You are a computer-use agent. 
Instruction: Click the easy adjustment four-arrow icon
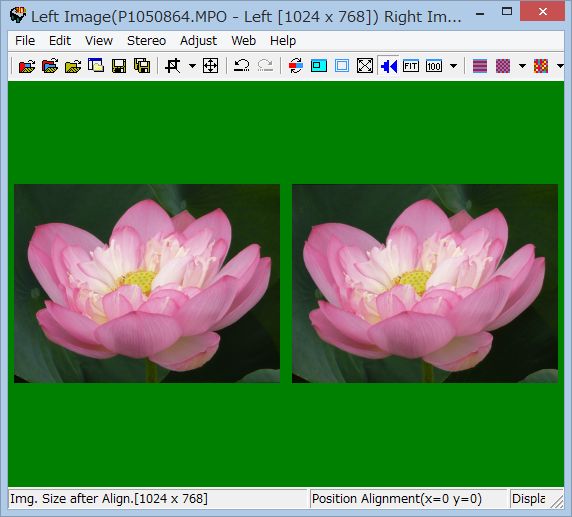click(210, 66)
